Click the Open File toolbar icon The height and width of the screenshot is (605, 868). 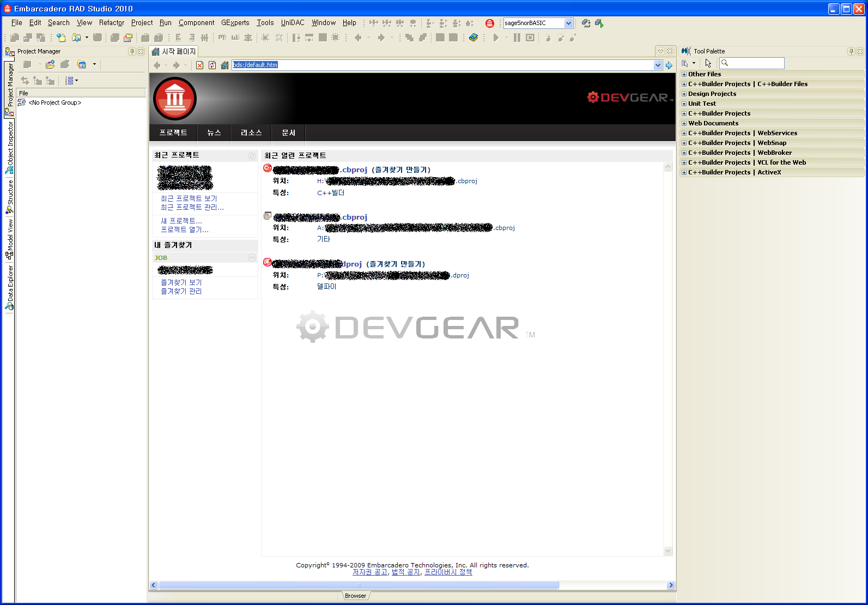pos(76,38)
